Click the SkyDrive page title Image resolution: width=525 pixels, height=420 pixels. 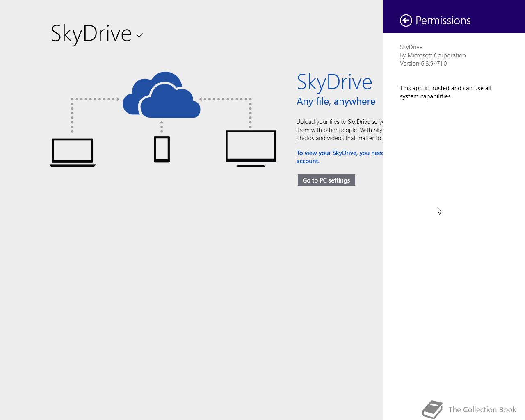[91, 33]
